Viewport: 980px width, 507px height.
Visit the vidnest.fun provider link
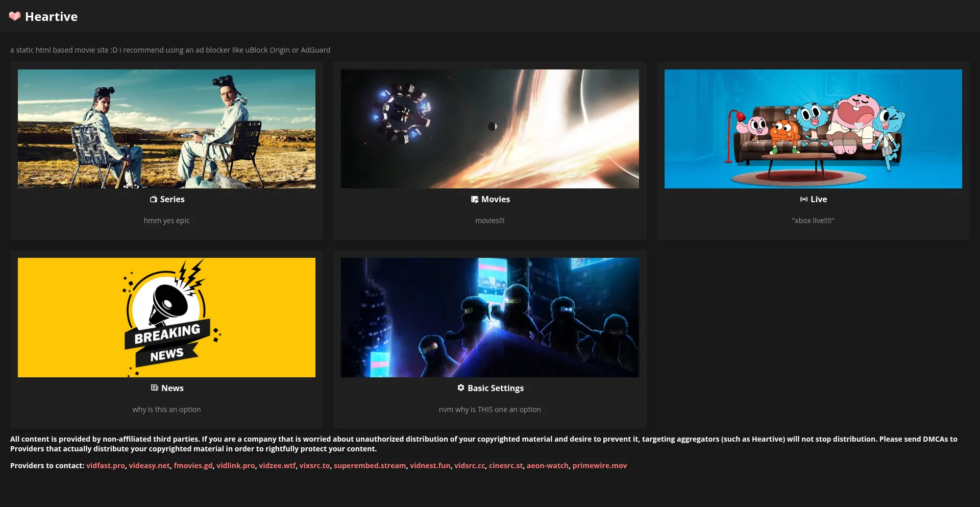tap(430, 466)
